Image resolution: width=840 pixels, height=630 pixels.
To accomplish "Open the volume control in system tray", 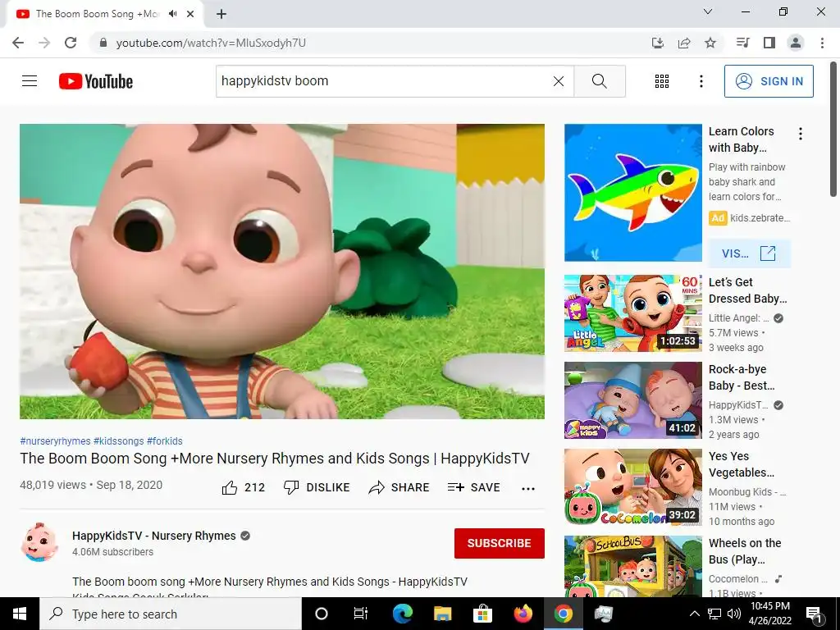I will point(734,614).
